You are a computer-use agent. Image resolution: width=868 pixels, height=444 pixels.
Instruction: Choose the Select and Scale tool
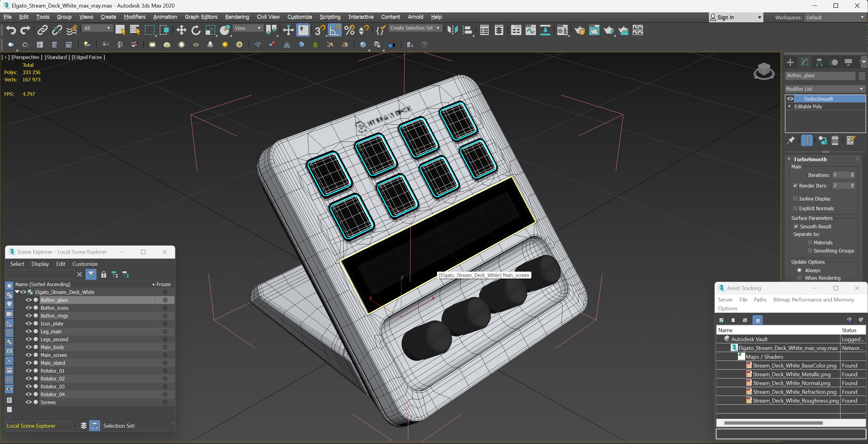click(210, 30)
